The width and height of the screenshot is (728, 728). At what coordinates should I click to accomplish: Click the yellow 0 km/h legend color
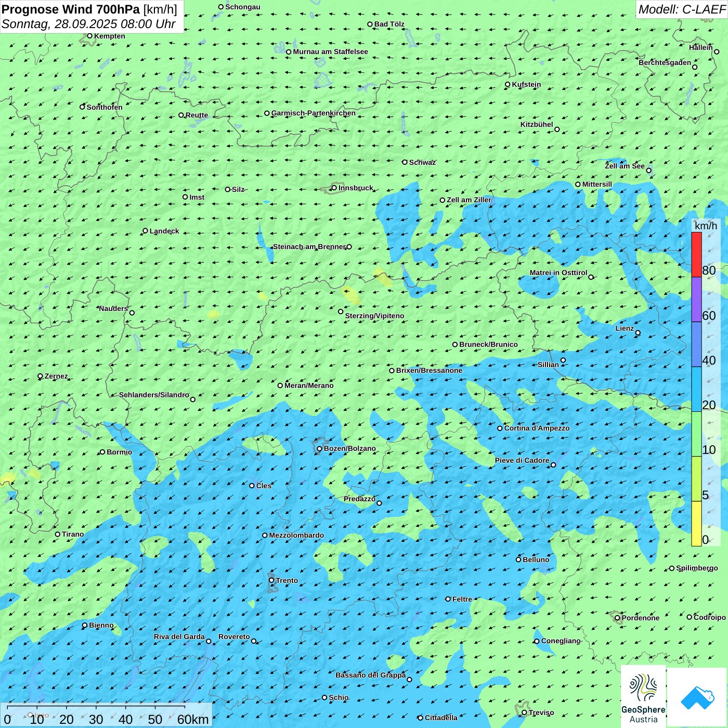696,524
